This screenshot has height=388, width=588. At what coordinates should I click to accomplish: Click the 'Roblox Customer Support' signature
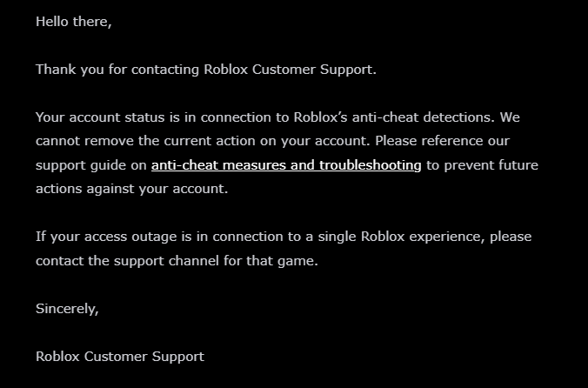pos(120,357)
